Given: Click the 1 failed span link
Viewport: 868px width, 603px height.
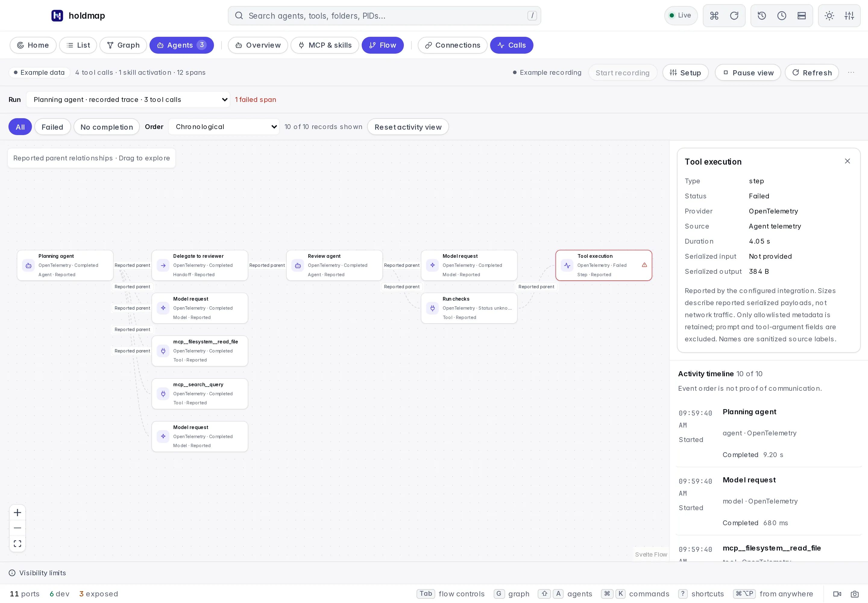Looking at the screenshot, I should click(255, 100).
